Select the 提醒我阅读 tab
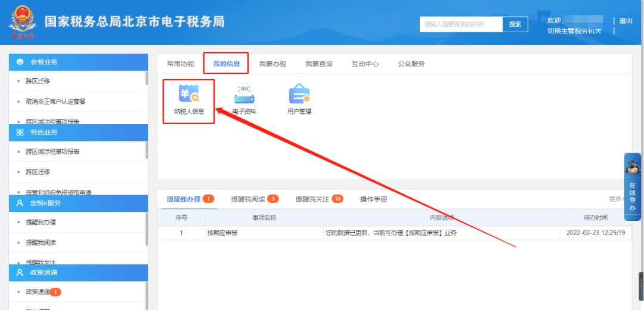Image resolution: width=644 pixels, height=311 pixels. 248,199
